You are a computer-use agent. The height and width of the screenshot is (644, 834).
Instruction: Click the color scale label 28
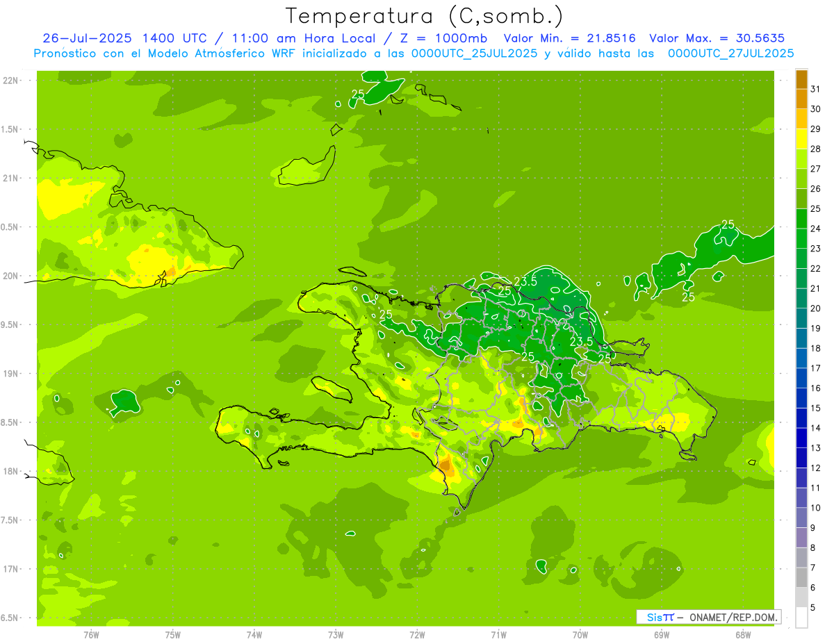[x=816, y=149]
